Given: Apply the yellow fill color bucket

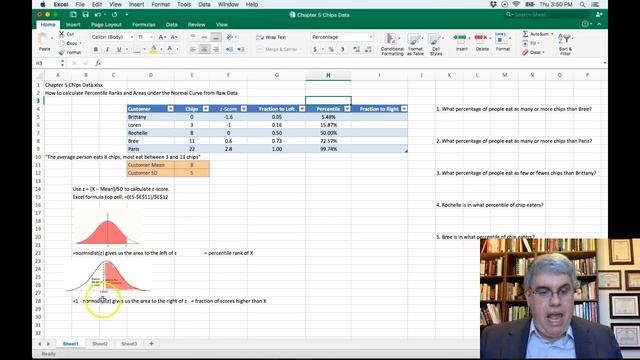Looking at the screenshot, I should coord(153,49).
